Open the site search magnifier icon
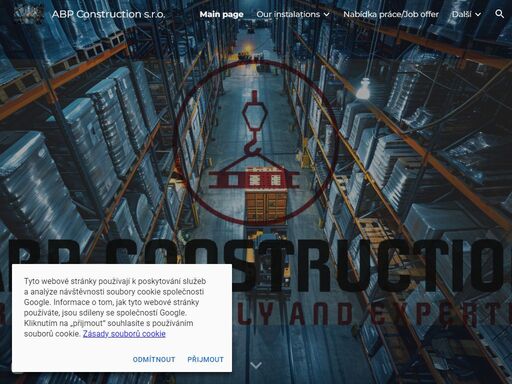Screen dimensions: 512x384 tap(499, 14)
